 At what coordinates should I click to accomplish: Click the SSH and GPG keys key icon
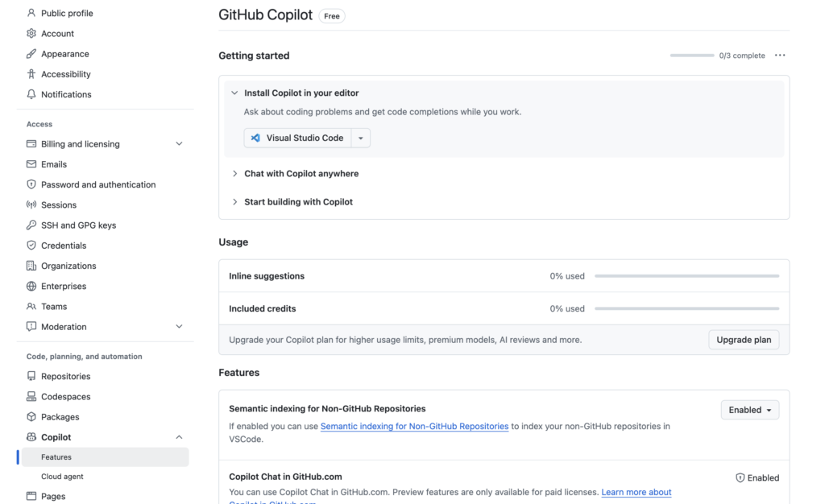click(31, 225)
